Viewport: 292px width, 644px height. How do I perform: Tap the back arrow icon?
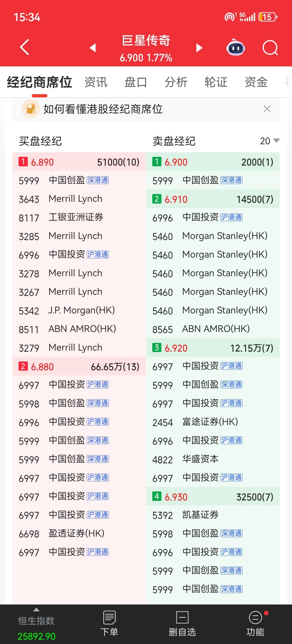(25, 47)
